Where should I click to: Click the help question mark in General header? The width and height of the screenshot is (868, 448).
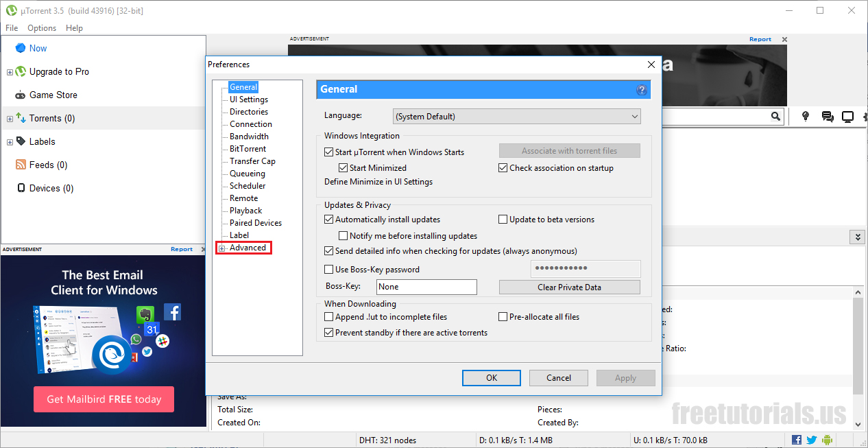[x=642, y=90]
